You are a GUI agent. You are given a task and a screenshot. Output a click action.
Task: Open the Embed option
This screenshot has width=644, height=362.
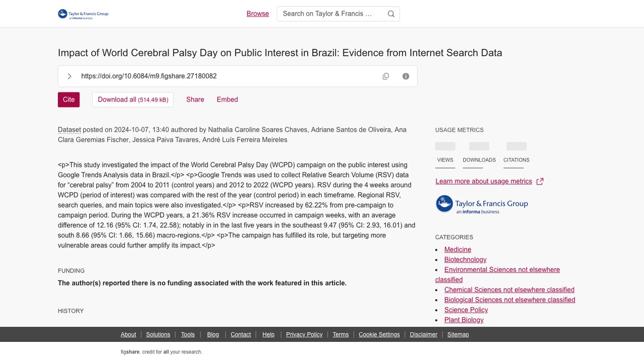pos(227,100)
